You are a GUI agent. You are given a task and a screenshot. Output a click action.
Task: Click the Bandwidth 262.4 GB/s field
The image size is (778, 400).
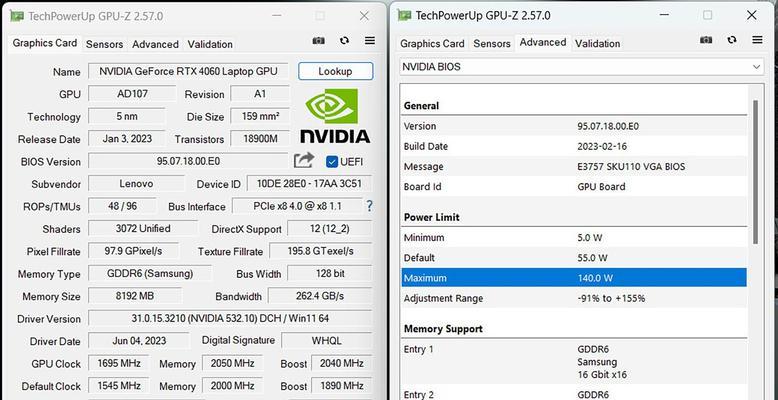[x=320, y=296]
